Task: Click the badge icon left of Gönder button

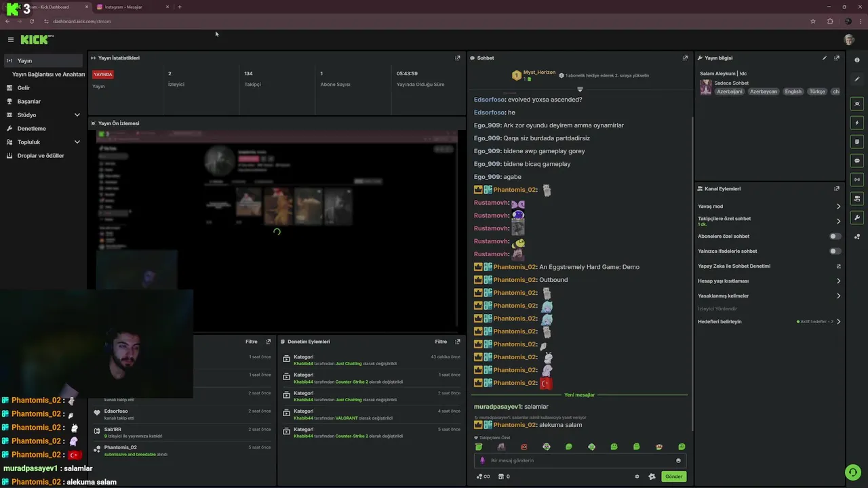Action: tap(652, 476)
